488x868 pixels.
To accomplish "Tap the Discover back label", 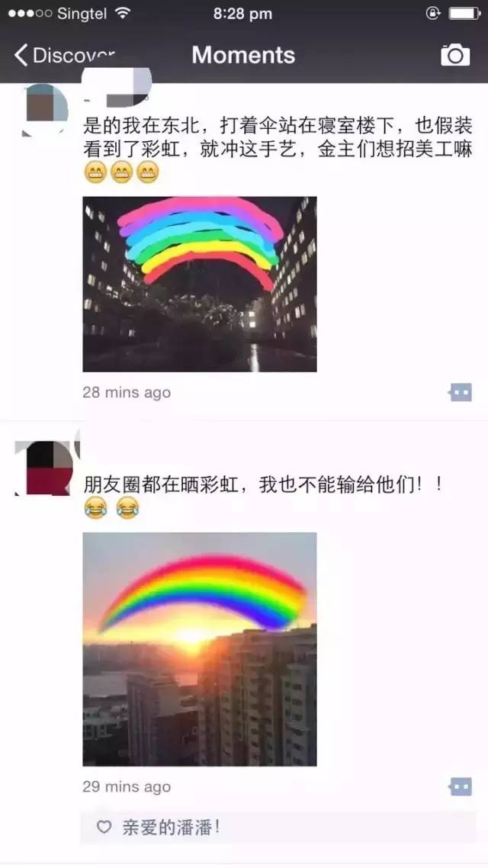I will tap(74, 56).
